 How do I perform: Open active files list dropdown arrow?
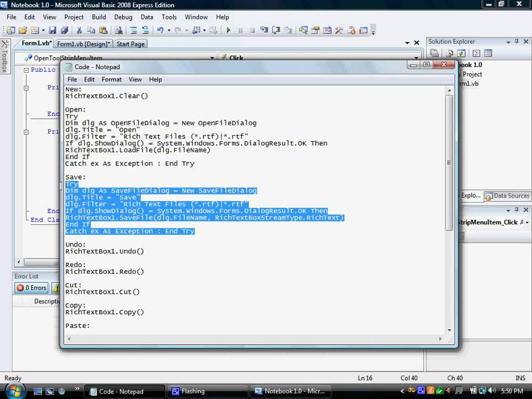407,43
